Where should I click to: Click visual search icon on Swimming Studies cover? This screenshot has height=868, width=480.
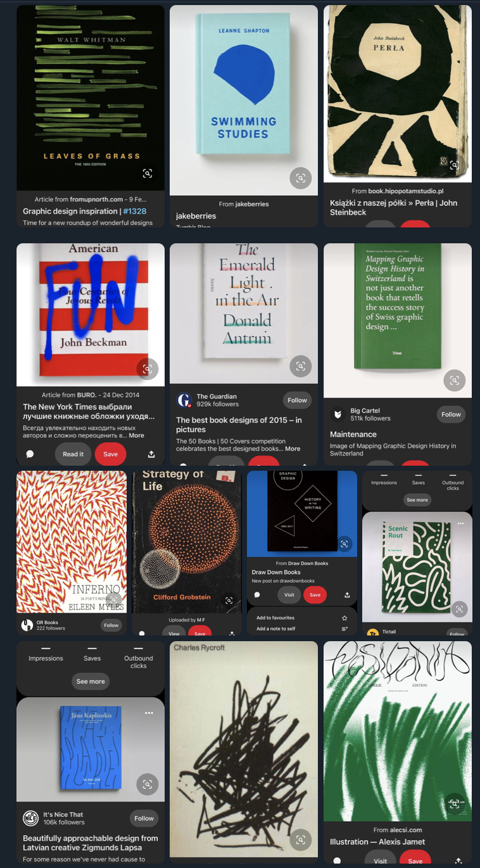click(300, 178)
